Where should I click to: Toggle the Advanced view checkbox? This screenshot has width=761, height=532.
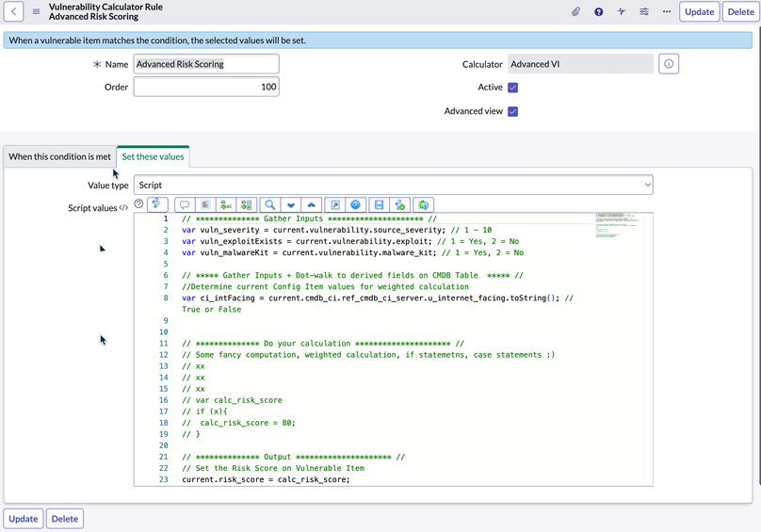pyautogui.click(x=513, y=111)
